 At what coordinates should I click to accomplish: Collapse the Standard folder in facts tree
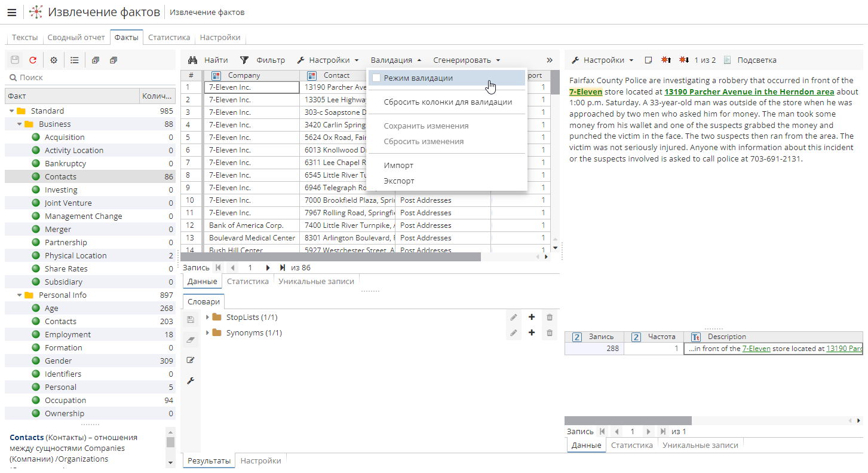coord(11,111)
